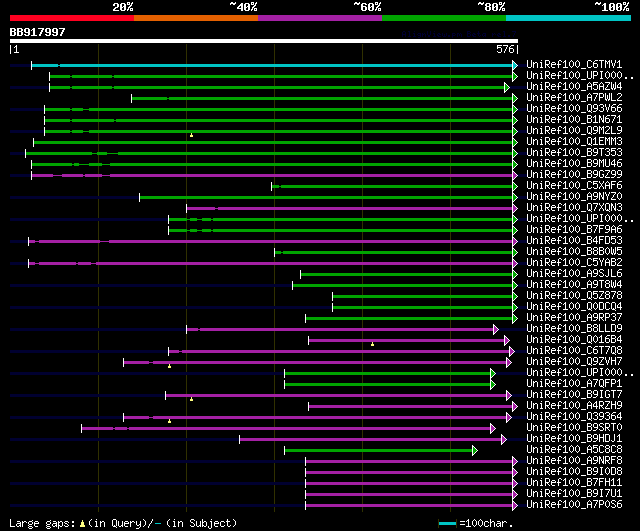
Task: Select the UniRef100_B9I0D8 label
Action: (x=574, y=472)
